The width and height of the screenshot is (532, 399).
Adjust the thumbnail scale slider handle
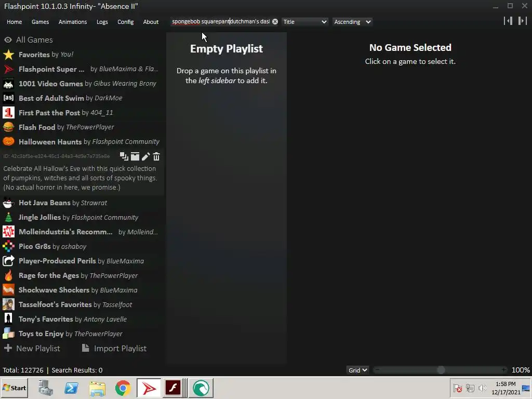(441, 370)
